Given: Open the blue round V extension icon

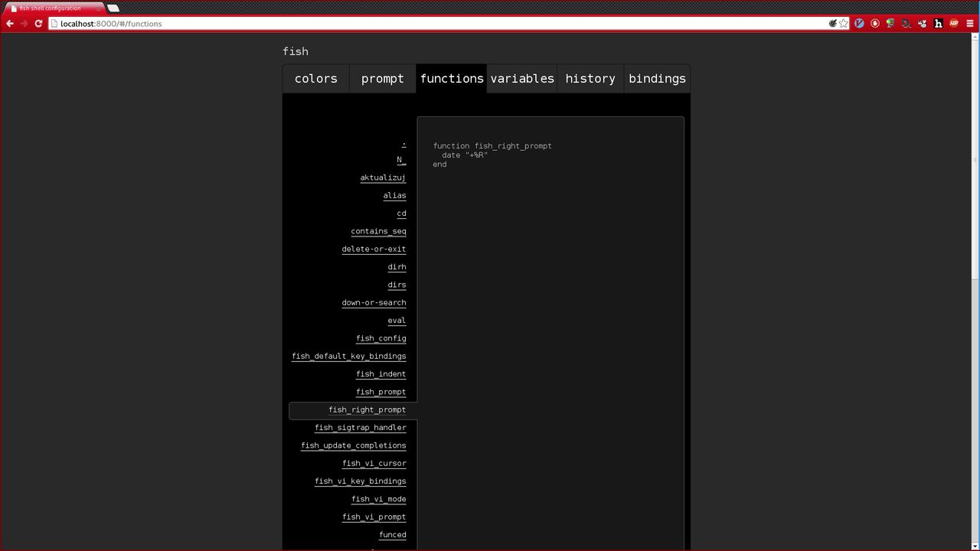Looking at the screenshot, I should pyautogui.click(x=859, y=24).
